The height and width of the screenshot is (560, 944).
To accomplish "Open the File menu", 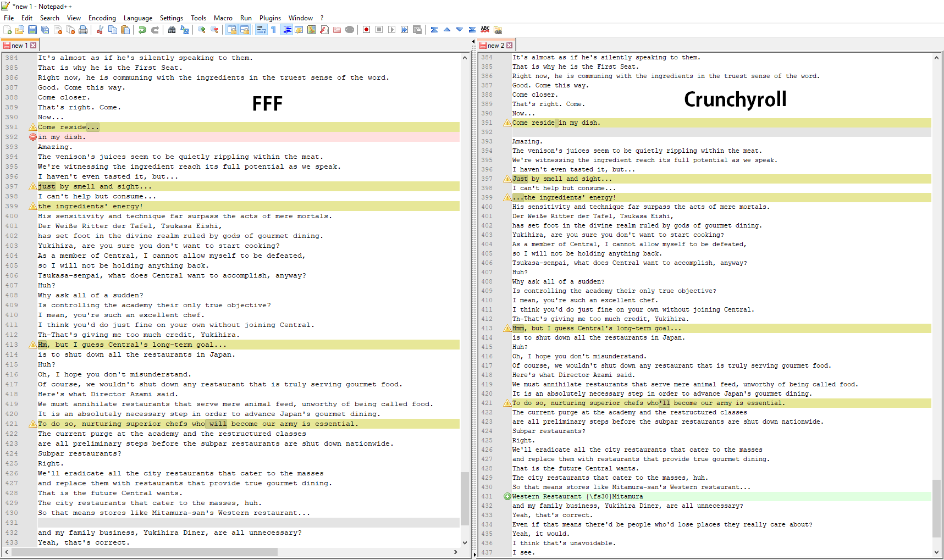I will [x=9, y=18].
